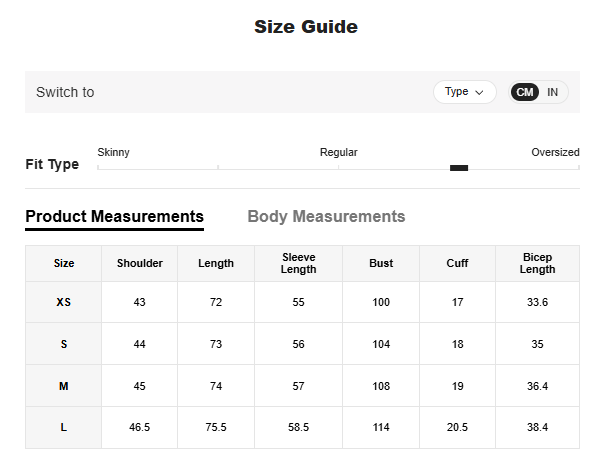Select the M size row
Image resolution: width=606 pixels, height=456 pixels.
(x=64, y=386)
